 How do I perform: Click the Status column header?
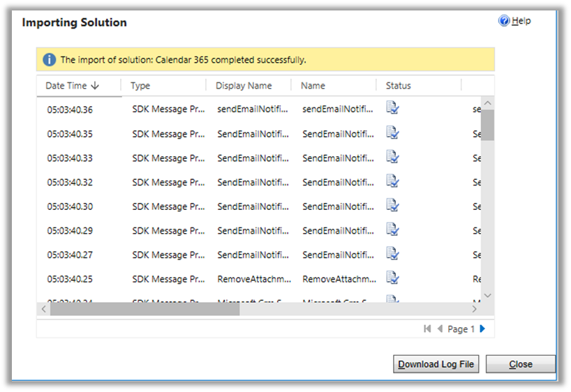(x=399, y=86)
